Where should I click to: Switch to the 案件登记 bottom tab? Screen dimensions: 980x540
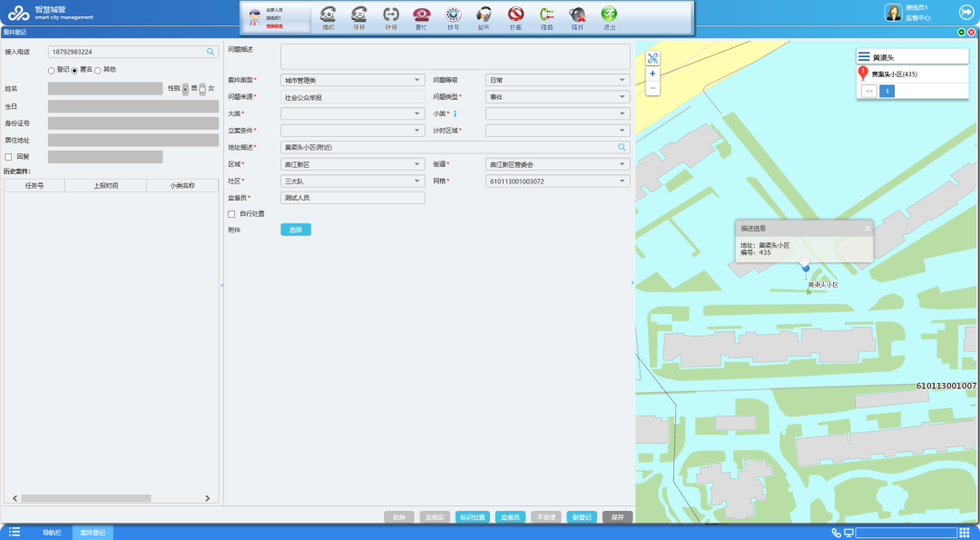(x=93, y=533)
